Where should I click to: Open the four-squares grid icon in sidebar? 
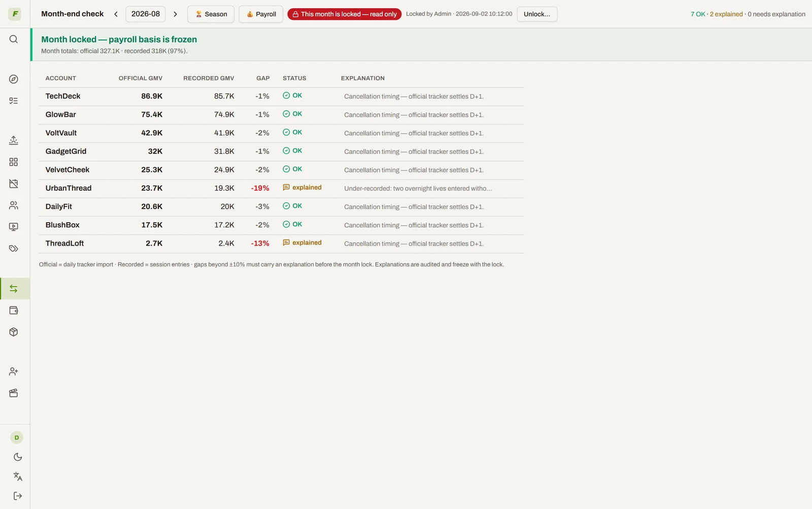(14, 162)
